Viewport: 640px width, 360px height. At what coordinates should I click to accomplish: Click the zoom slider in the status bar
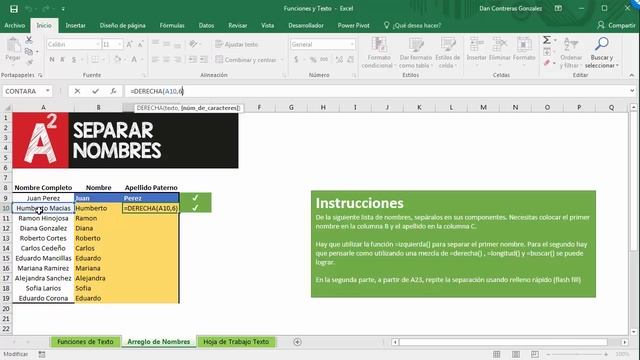[577, 354]
